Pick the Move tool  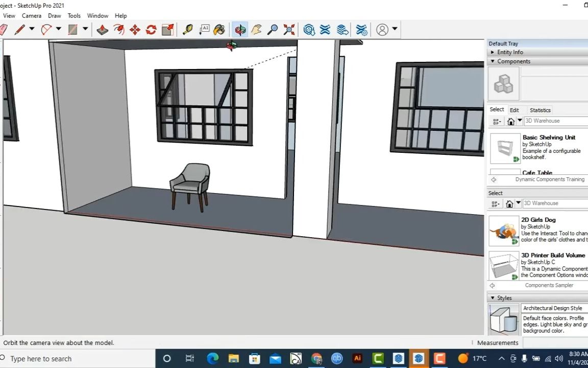click(x=135, y=30)
